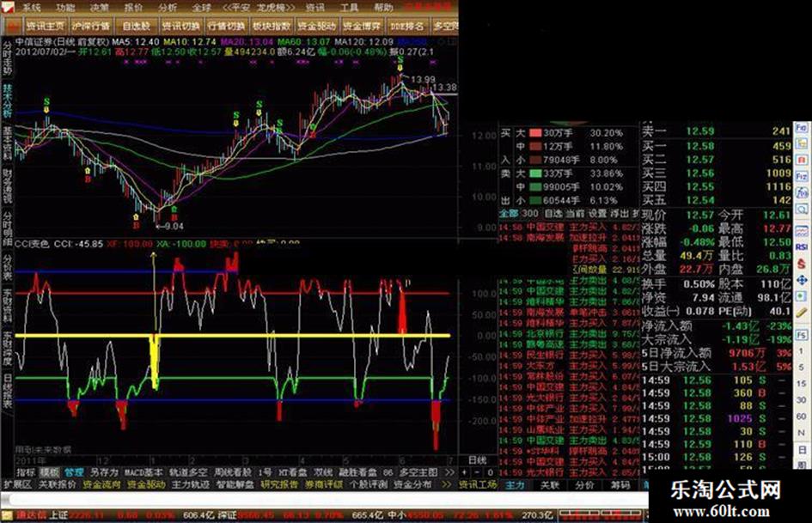The image size is (812, 523).
Task: Click the green square icon in right toolbar
Action: pos(801,296)
